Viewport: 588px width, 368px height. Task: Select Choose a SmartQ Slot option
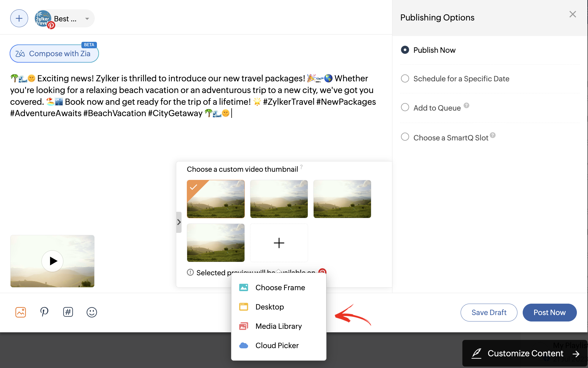point(405,137)
